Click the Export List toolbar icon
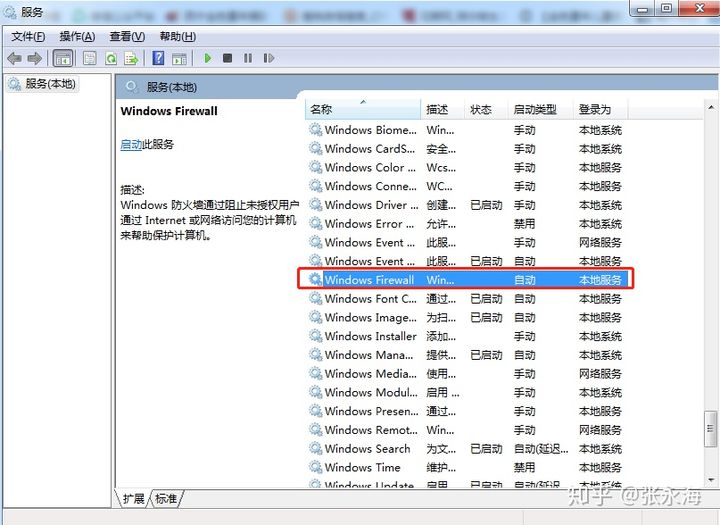Viewport: 720px width, 525px height. point(133,59)
